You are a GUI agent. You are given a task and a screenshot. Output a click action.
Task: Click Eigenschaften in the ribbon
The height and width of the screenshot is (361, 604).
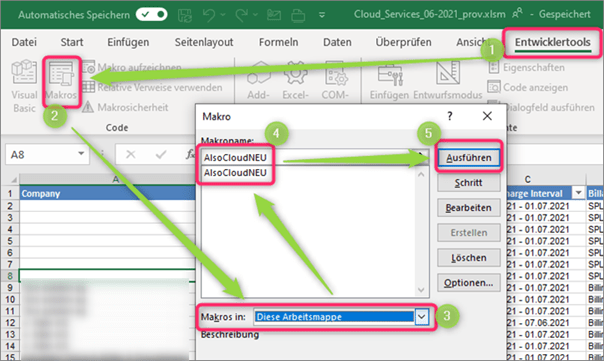coord(527,67)
